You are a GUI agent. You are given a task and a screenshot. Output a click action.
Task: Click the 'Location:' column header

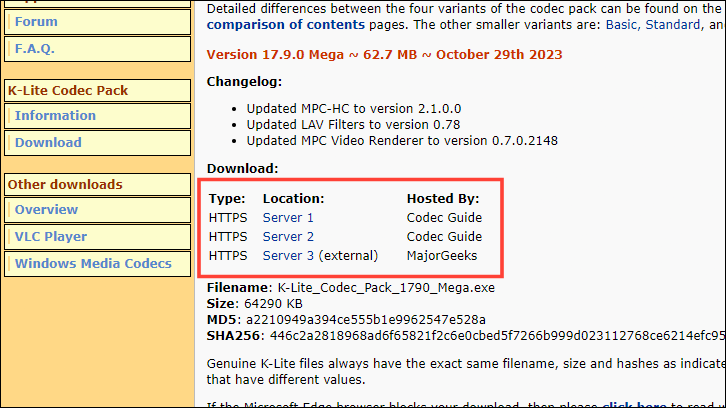(x=294, y=199)
